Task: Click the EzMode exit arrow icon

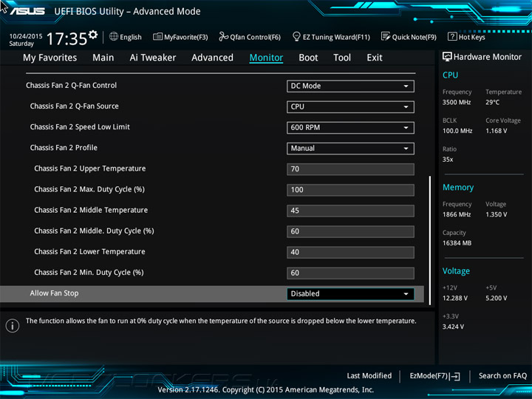Action: coord(455,376)
